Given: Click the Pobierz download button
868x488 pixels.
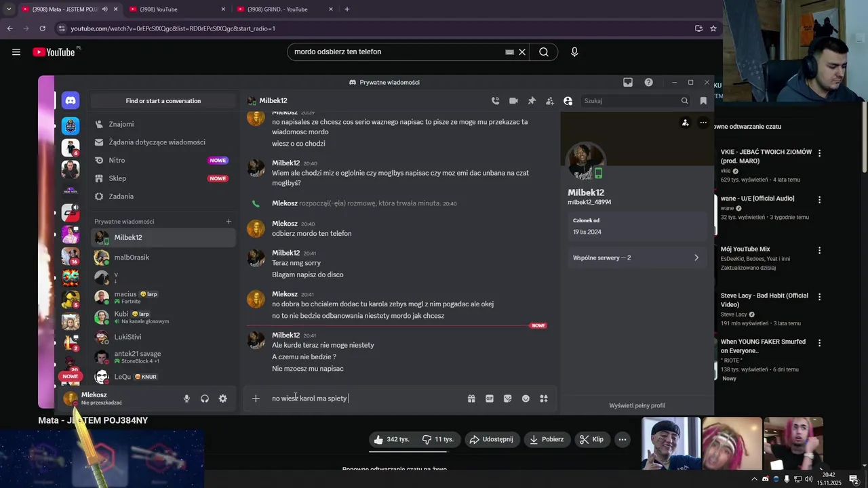Looking at the screenshot, I should [547, 439].
